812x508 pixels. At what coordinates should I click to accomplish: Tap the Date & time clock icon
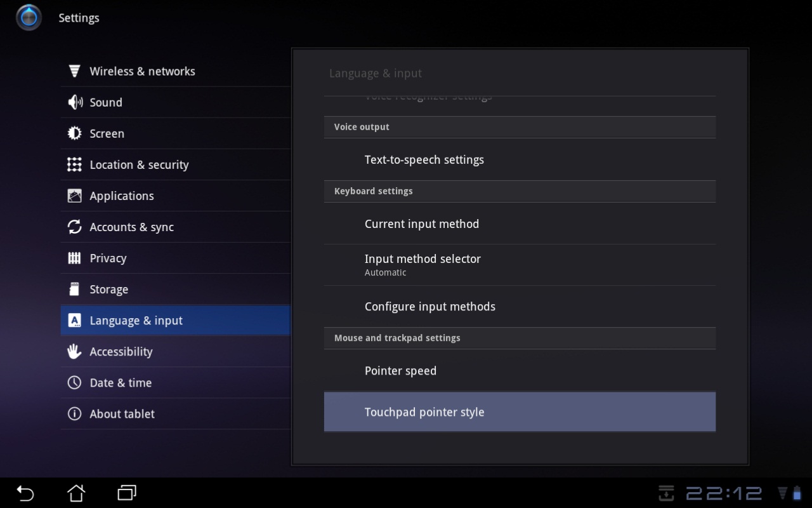[x=74, y=382]
